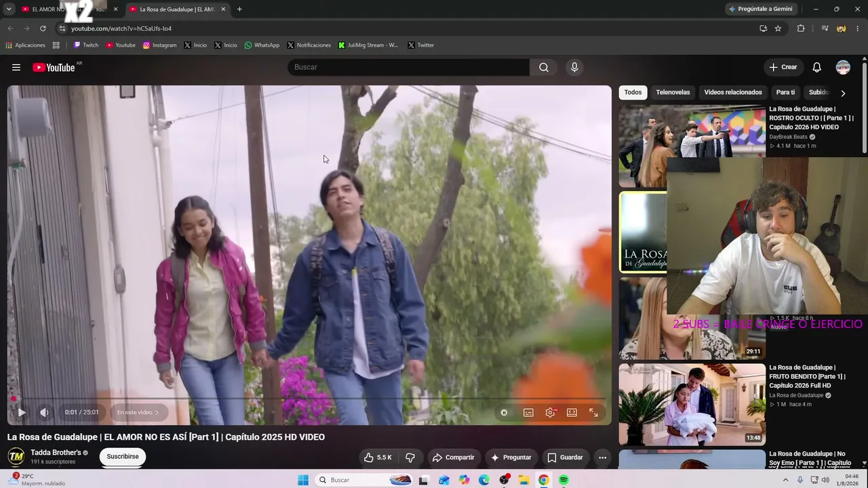Show more filter chips with arrow
Screen dimensions: 868x488
pos(843,93)
